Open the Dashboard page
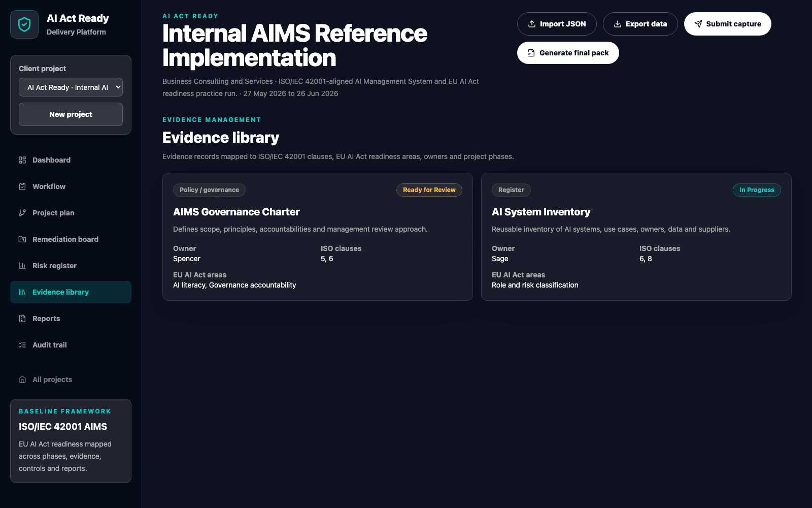This screenshot has height=508, width=812. click(71, 160)
